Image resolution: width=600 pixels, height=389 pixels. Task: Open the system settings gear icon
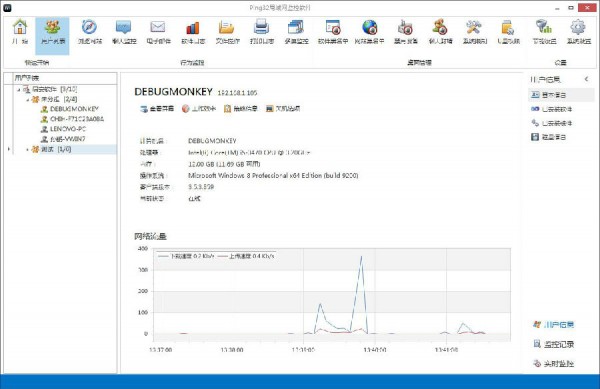(x=578, y=32)
